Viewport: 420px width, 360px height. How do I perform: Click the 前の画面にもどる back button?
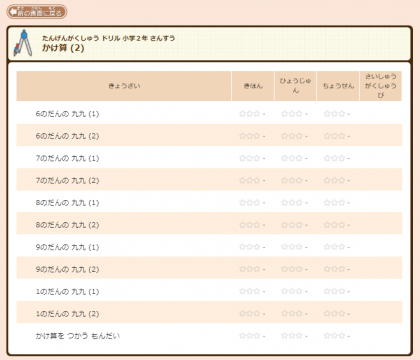tap(37, 12)
